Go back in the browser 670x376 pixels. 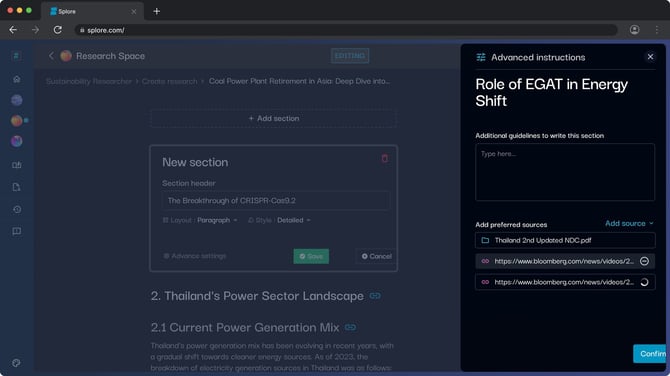(x=13, y=30)
